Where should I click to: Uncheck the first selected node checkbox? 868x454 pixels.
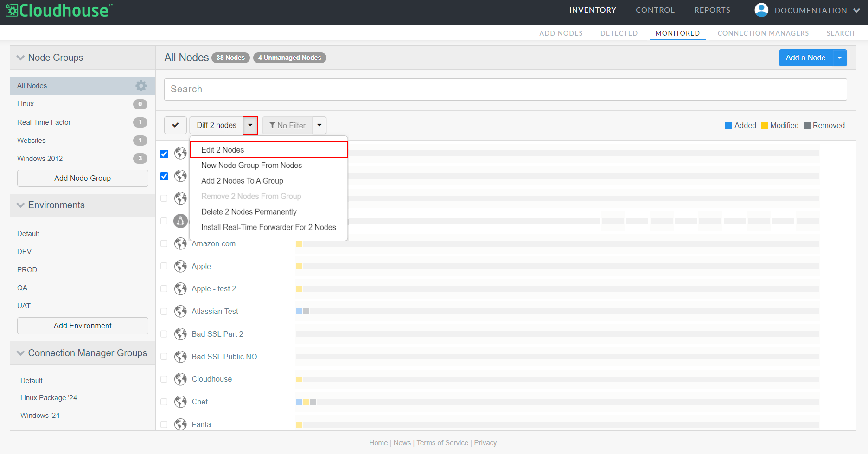click(x=164, y=153)
